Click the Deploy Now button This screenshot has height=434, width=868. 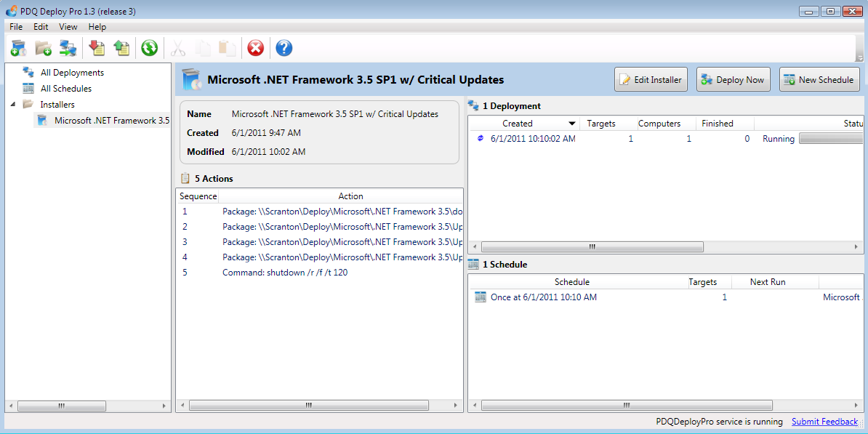[x=734, y=80]
